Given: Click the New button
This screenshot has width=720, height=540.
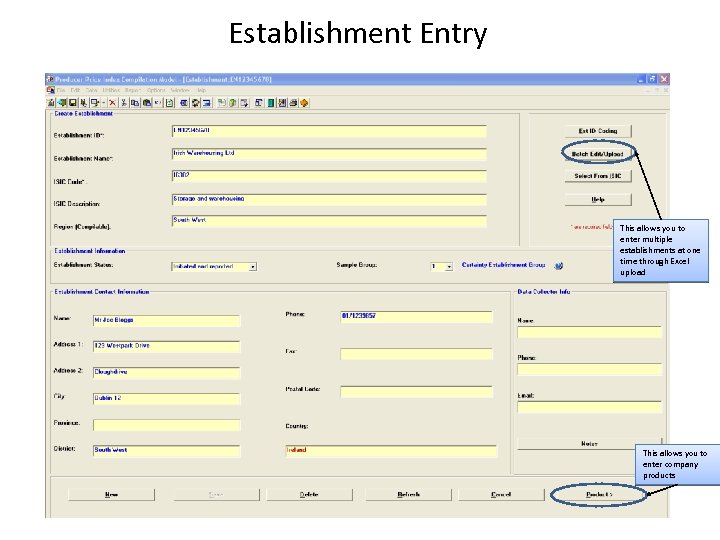Looking at the screenshot, I should [x=112, y=495].
